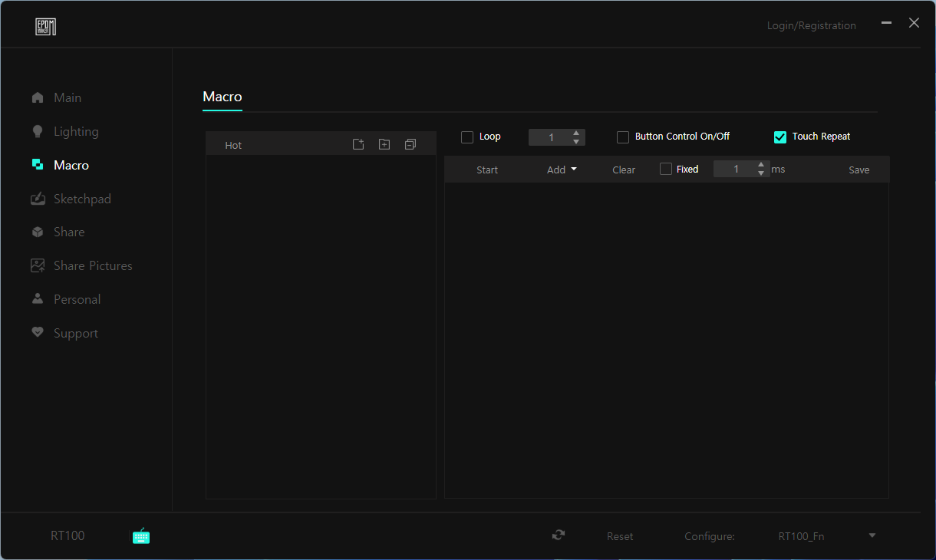Open the Personal section in the sidebar
The width and height of the screenshot is (936, 560).
pos(77,299)
